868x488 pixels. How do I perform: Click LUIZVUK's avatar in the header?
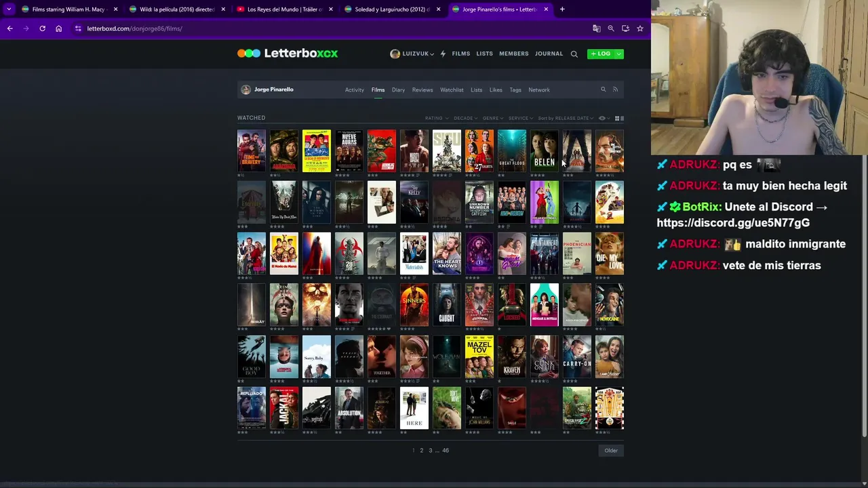(x=395, y=54)
